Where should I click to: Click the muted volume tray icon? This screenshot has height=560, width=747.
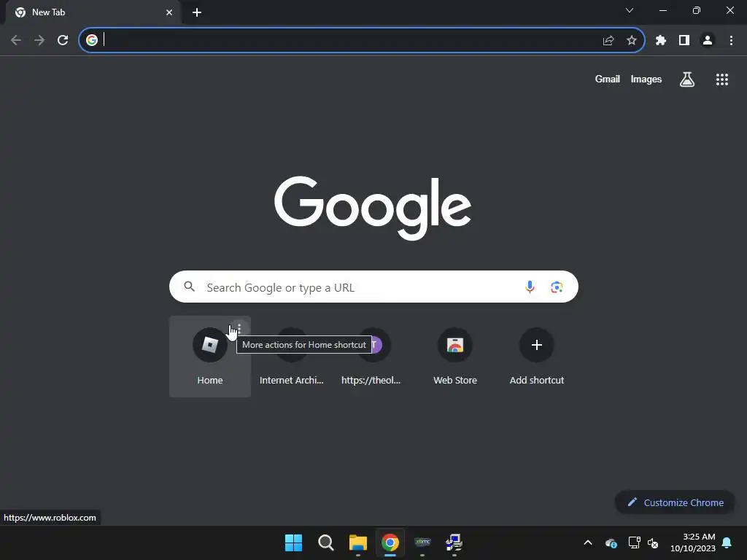pyautogui.click(x=653, y=542)
